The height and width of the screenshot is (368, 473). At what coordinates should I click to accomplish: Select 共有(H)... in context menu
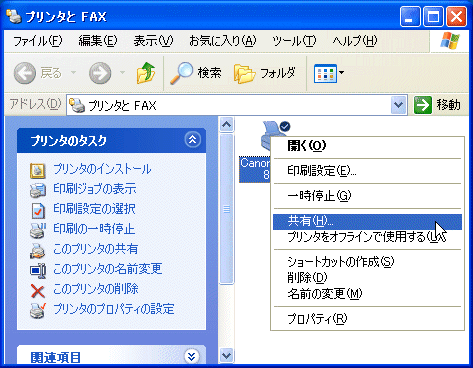click(367, 222)
